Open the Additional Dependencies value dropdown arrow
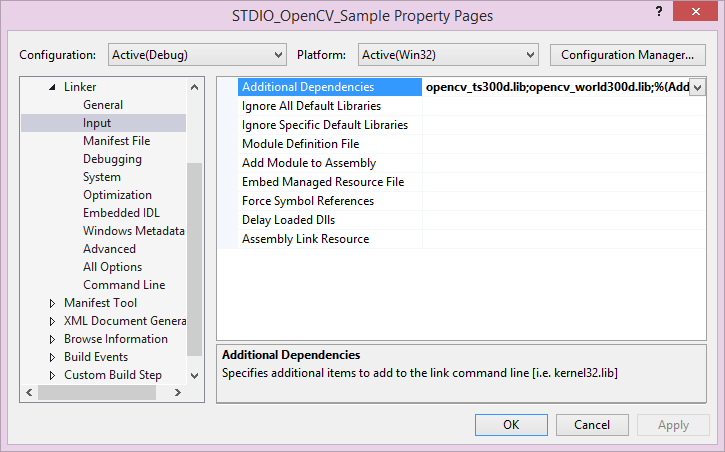Image resolution: width=725 pixels, height=452 pixels. pos(697,87)
